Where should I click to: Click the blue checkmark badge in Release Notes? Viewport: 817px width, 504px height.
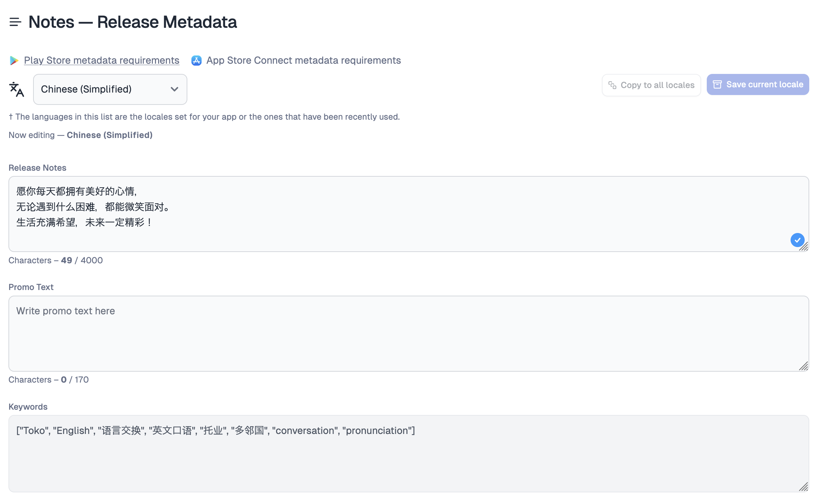click(797, 240)
